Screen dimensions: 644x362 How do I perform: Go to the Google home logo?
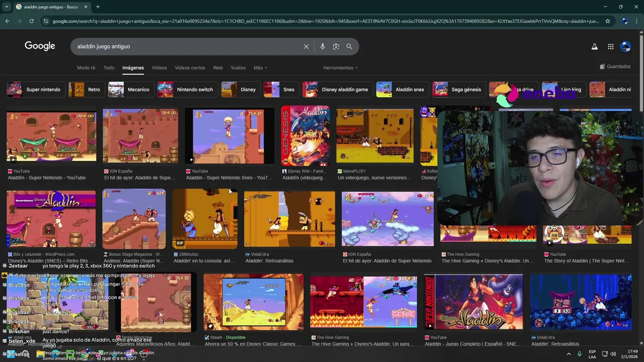point(40,46)
